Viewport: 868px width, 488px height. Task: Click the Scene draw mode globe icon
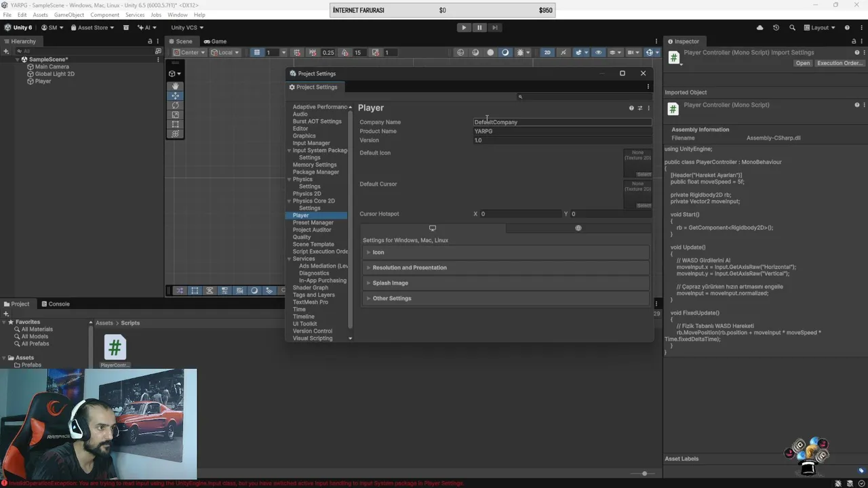coord(460,52)
